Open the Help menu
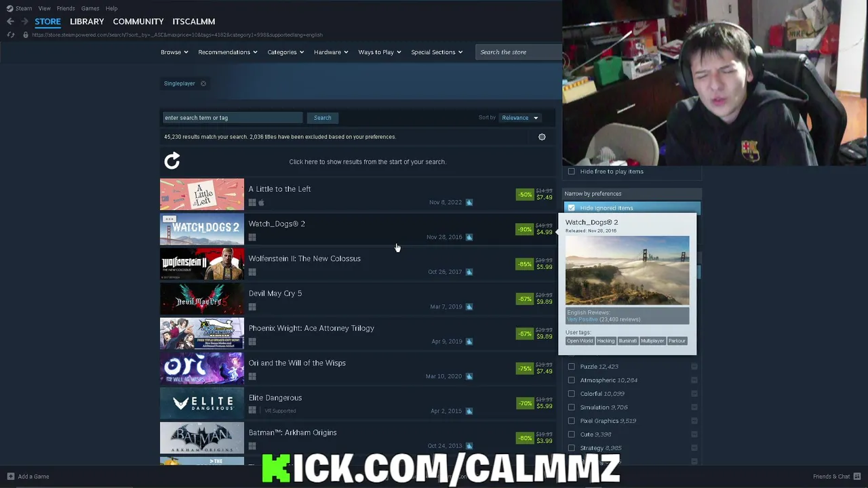 coord(111,8)
